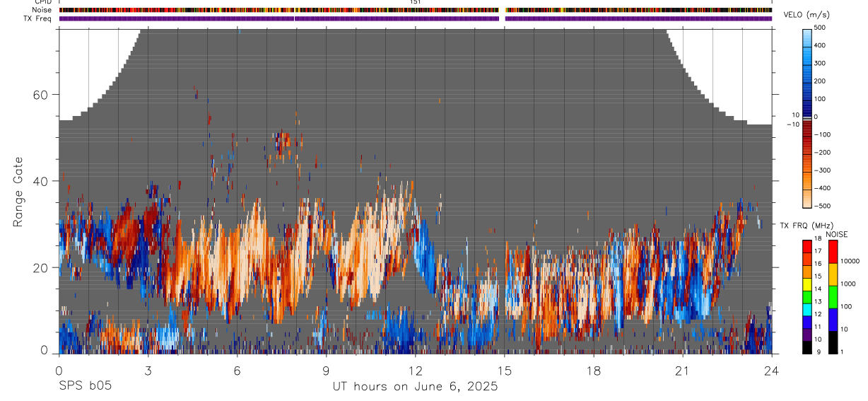Click the green 13–14 MHz swatch

pyautogui.click(x=807, y=297)
